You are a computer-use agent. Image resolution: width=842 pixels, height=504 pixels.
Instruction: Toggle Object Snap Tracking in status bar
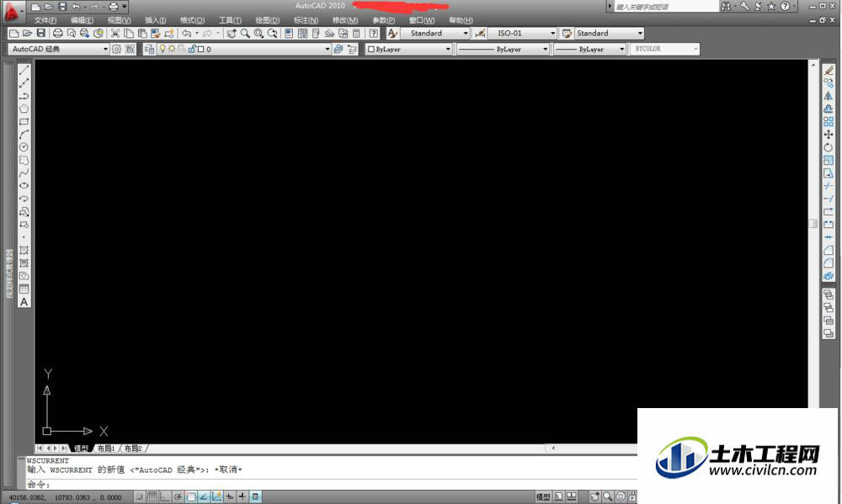pyautogui.click(x=204, y=496)
